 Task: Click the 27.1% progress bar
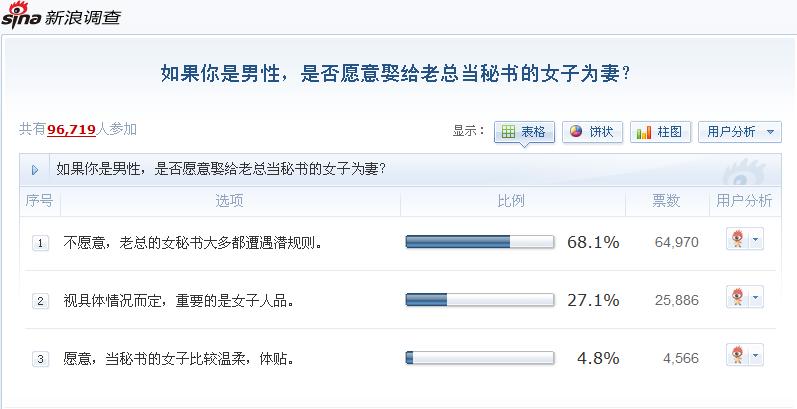point(479,300)
